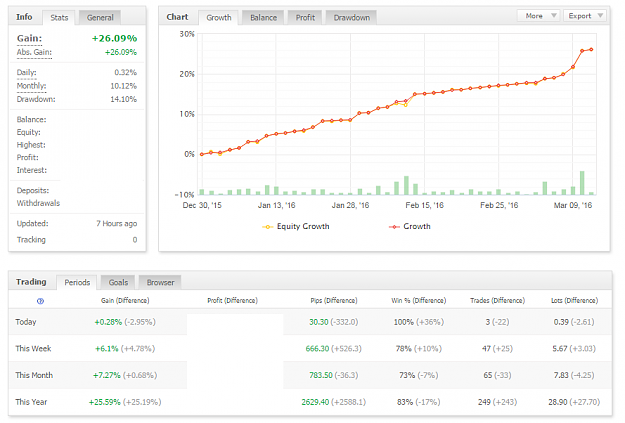
Task: Open the Export dropdown
Action: tap(585, 16)
